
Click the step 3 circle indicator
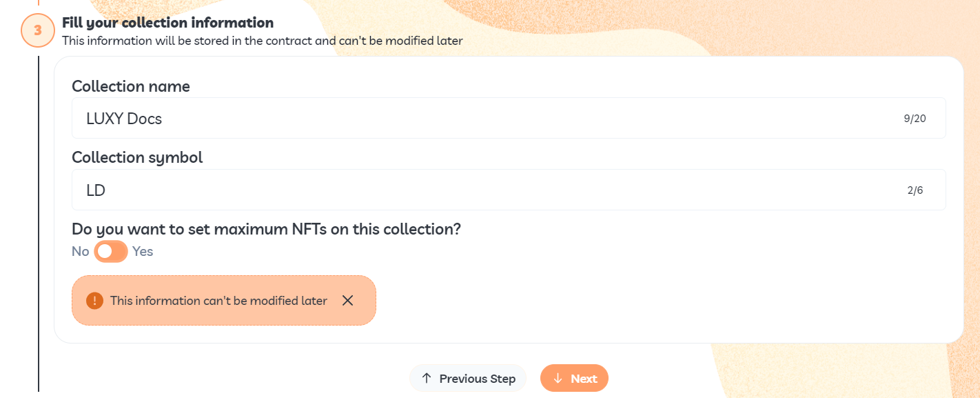[x=38, y=30]
